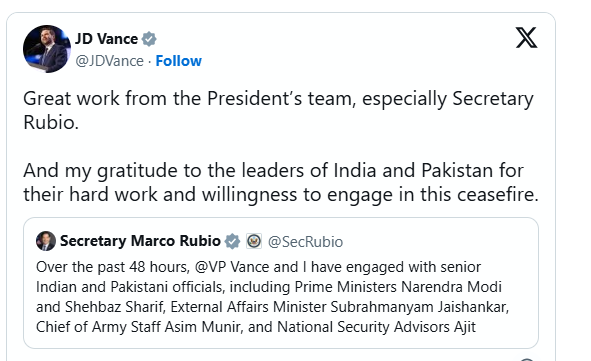Click the @VP mention in quoted tweet
This screenshot has width=591, height=361.
point(210,267)
